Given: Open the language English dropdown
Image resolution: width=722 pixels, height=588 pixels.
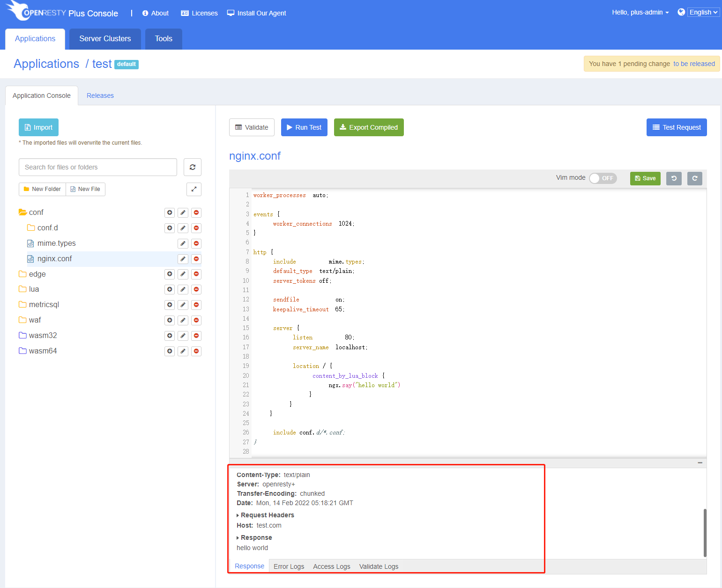Looking at the screenshot, I should pyautogui.click(x=703, y=12).
